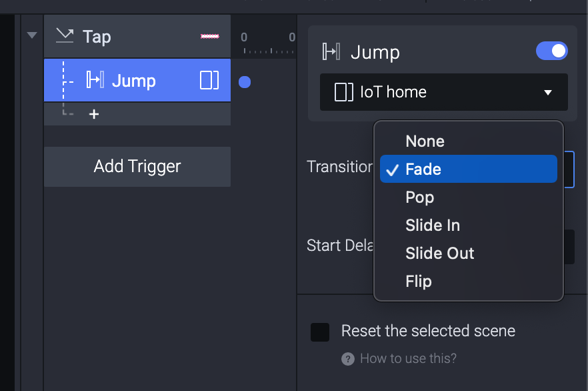Collapse the Tap trigger disclosure triangle

click(32, 35)
